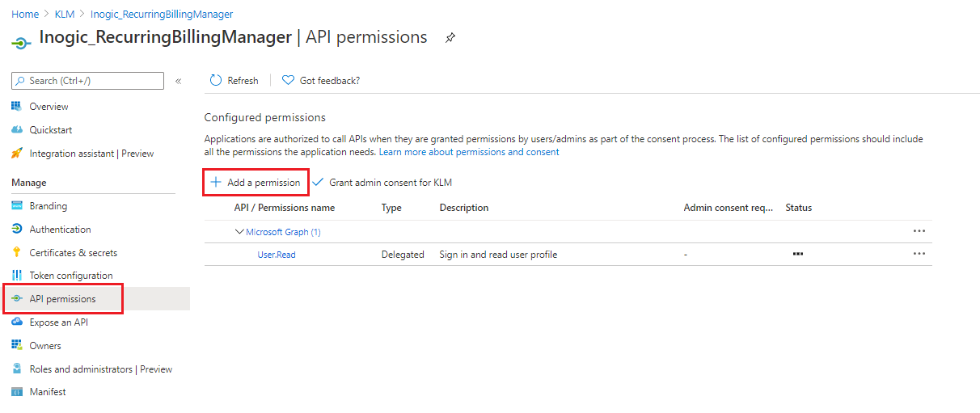Open the Microsoft Graph (1) link
Image resolution: width=980 pixels, height=413 pixels.
284,232
